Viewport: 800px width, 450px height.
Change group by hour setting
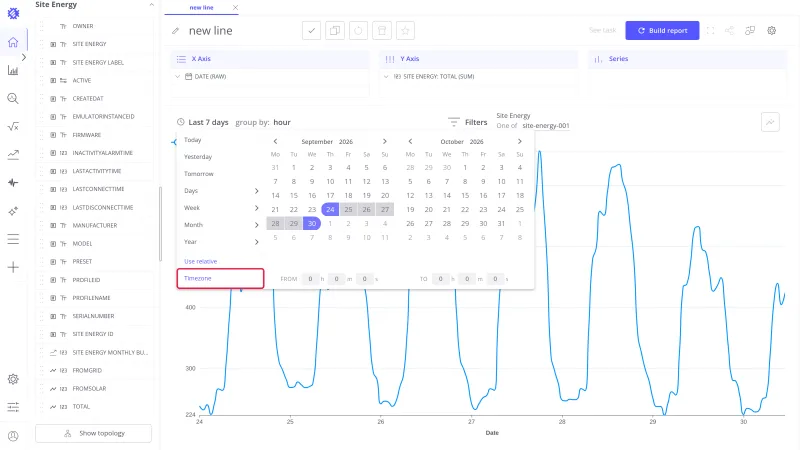(x=282, y=122)
